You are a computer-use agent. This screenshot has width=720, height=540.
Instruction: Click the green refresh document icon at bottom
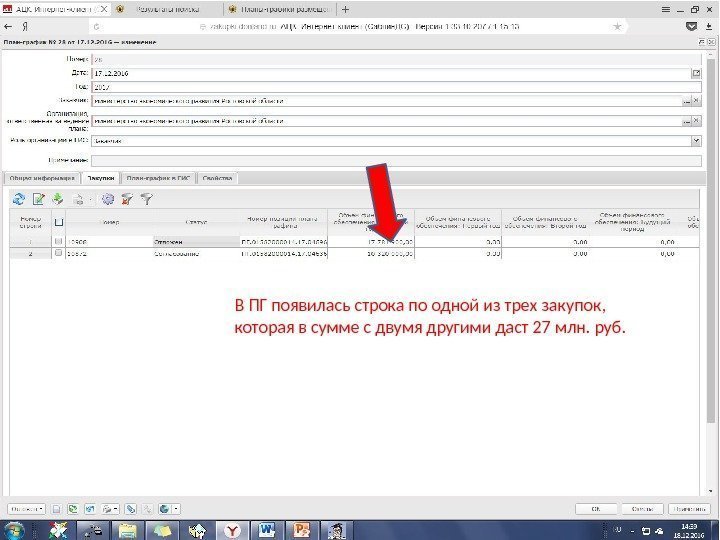point(73,509)
